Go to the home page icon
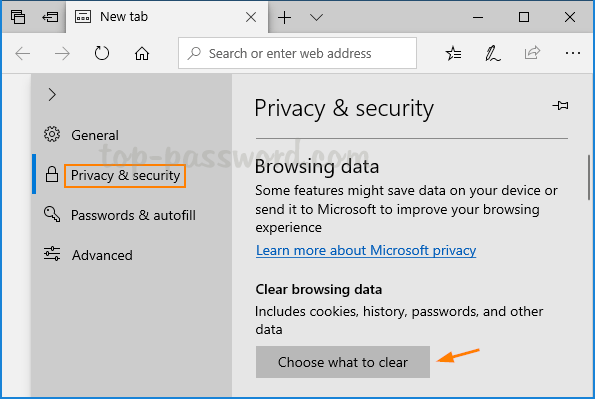Screen dimensions: 595x399 pyautogui.click(x=142, y=54)
